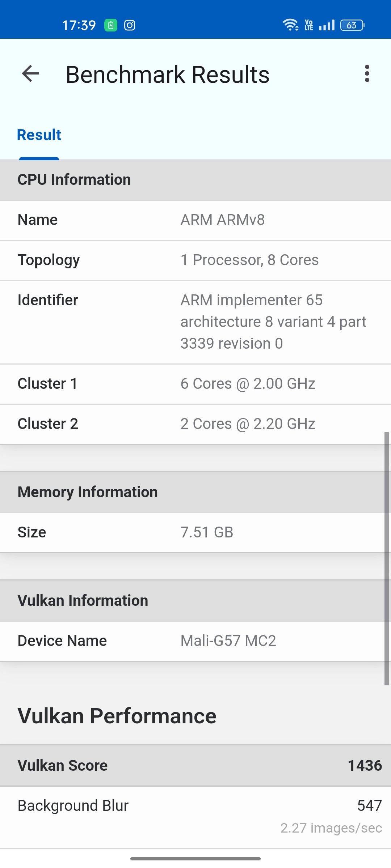Tap the cellular signal bars icon
Image resolution: width=391 pixels, height=868 pixels.
[327, 25]
